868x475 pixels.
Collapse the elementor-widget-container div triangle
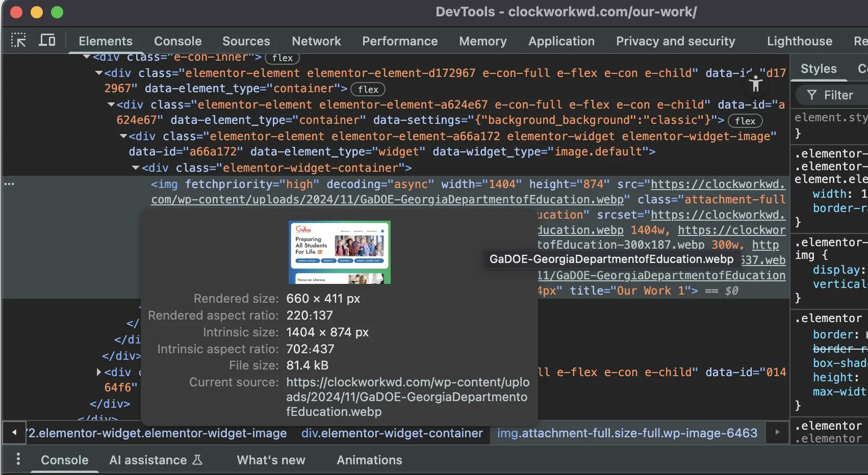coord(135,168)
